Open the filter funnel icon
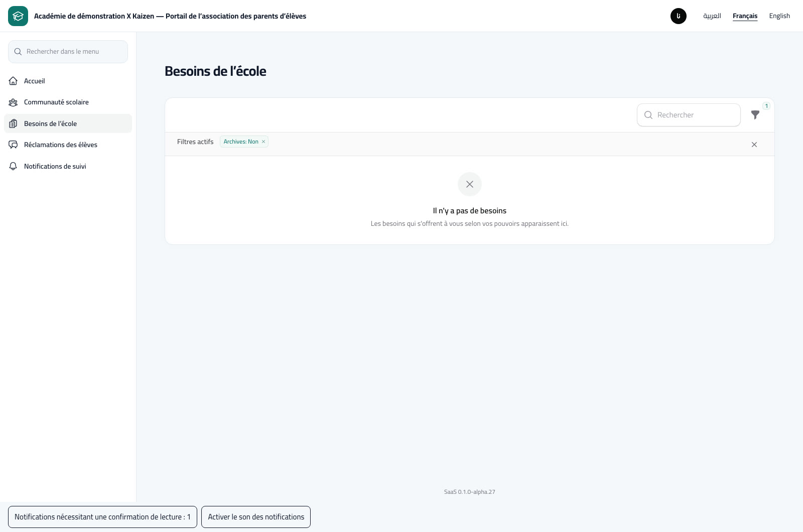The height and width of the screenshot is (532, 803). point(755,115)
